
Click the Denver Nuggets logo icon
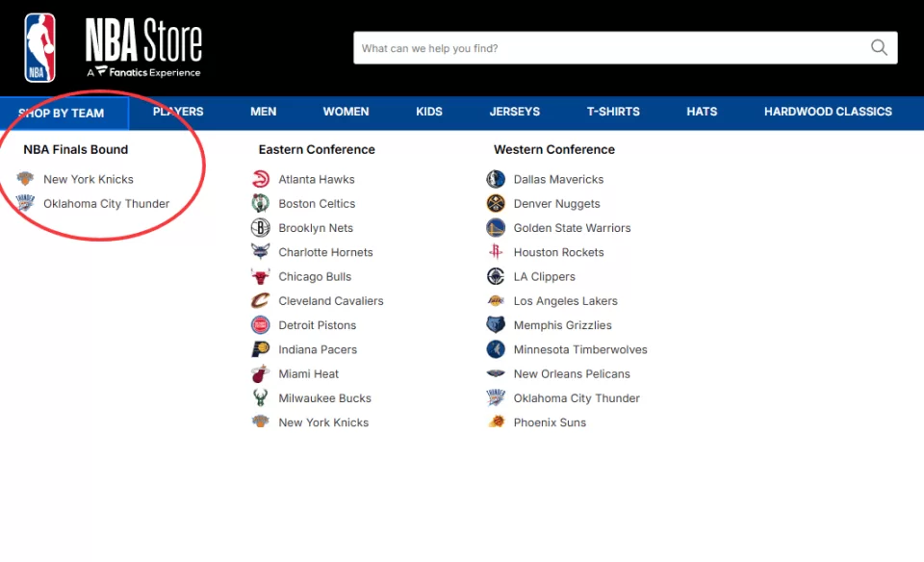pos(496,203)
